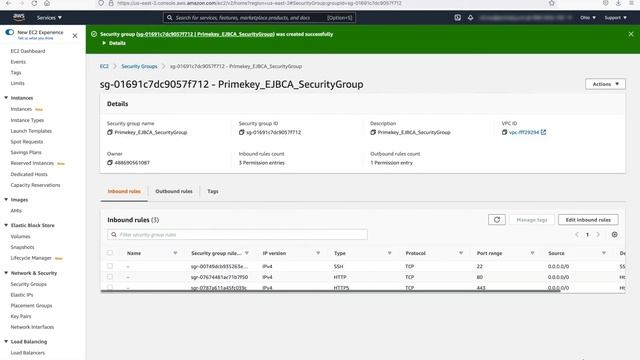Reload the page with browser refresh icon
640x360 pixels.
(34, 3)
